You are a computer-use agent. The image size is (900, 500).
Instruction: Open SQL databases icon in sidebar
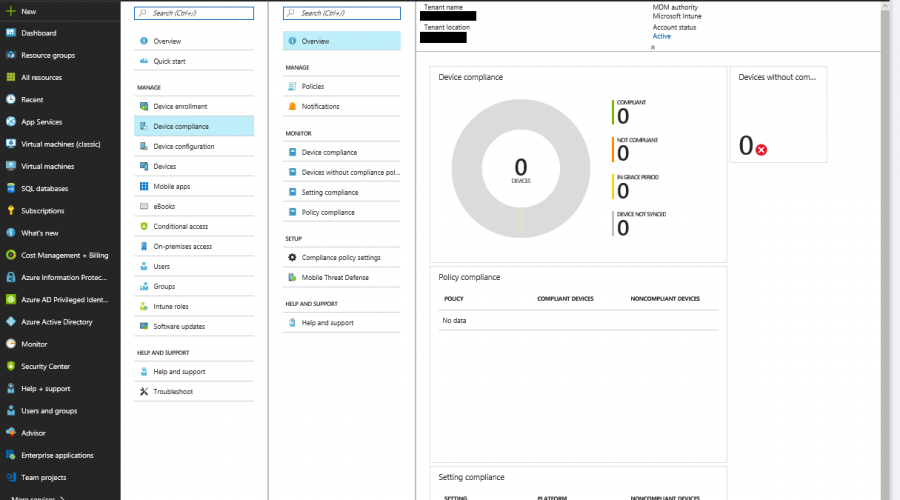[10, 188]
